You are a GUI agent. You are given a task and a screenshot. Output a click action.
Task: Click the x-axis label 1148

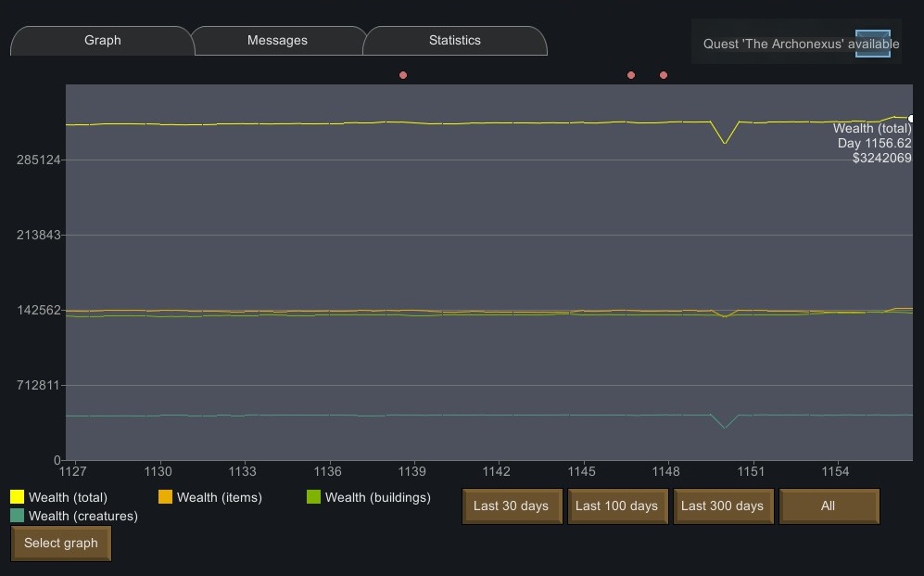(x=666, y=471)
